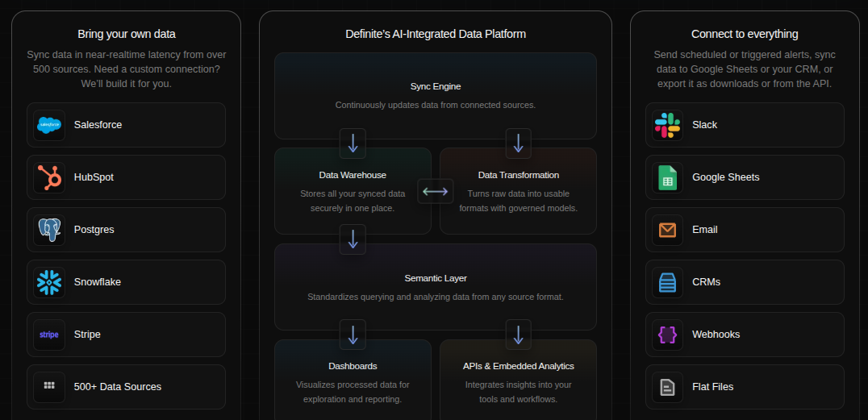Click the Stripe logo icon

tap(49, 335)
